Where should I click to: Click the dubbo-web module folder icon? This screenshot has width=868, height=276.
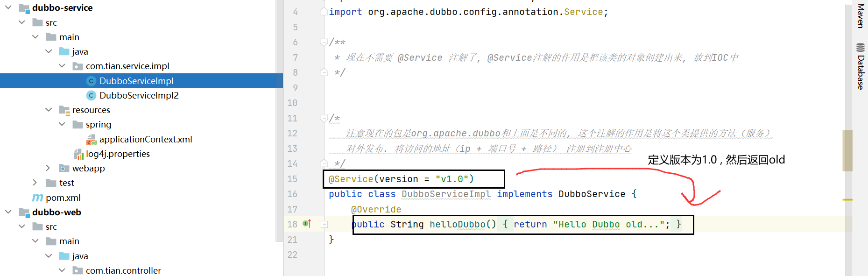[24, 212]
